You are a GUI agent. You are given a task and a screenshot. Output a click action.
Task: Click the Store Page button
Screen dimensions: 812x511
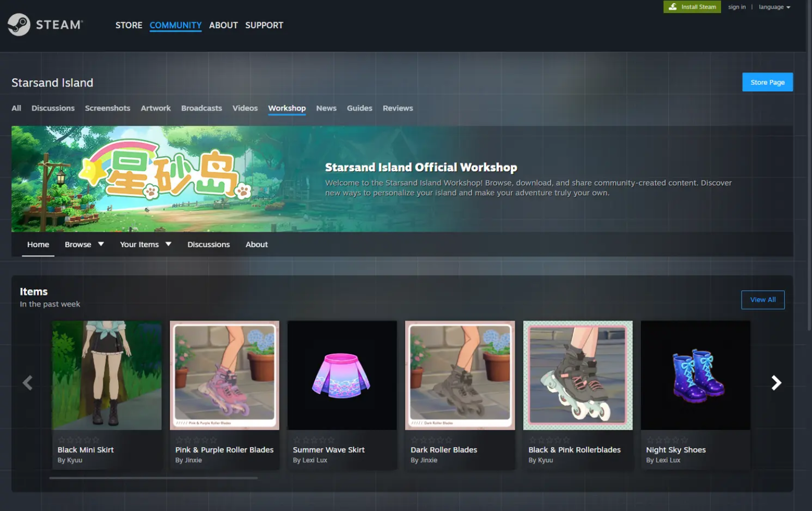click(768, 82)
